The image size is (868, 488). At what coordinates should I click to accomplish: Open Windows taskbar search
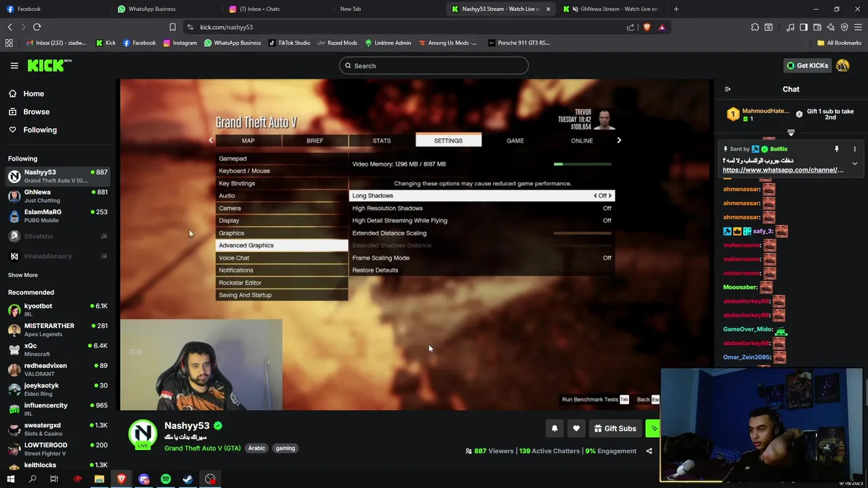click(x=33, y=479)
